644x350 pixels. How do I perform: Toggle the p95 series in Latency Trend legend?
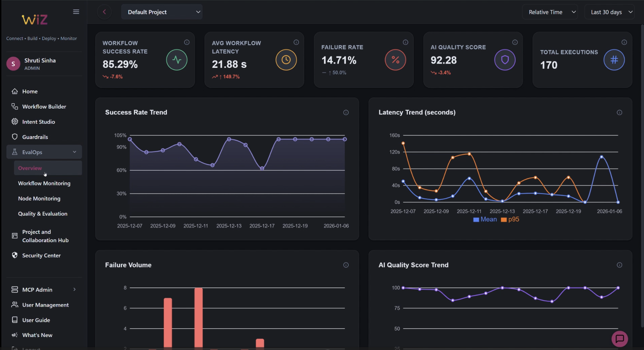click(513, 219)
